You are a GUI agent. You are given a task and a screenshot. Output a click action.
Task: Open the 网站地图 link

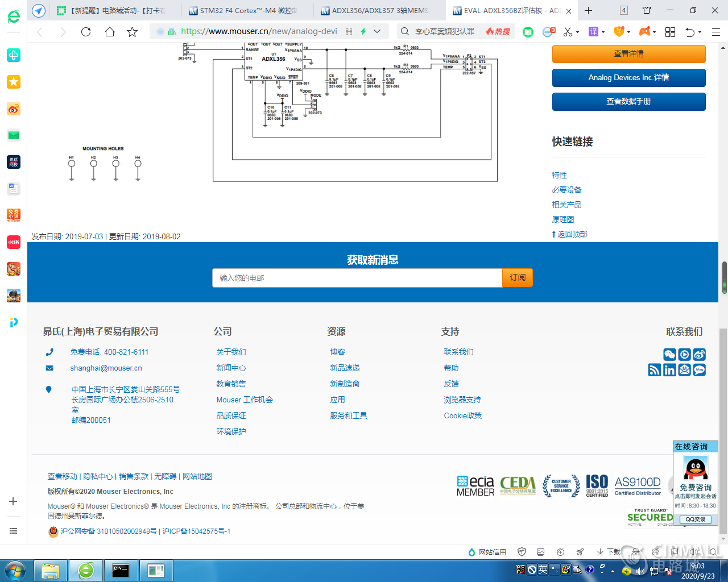pyautogui.click(x=197, y=476)
